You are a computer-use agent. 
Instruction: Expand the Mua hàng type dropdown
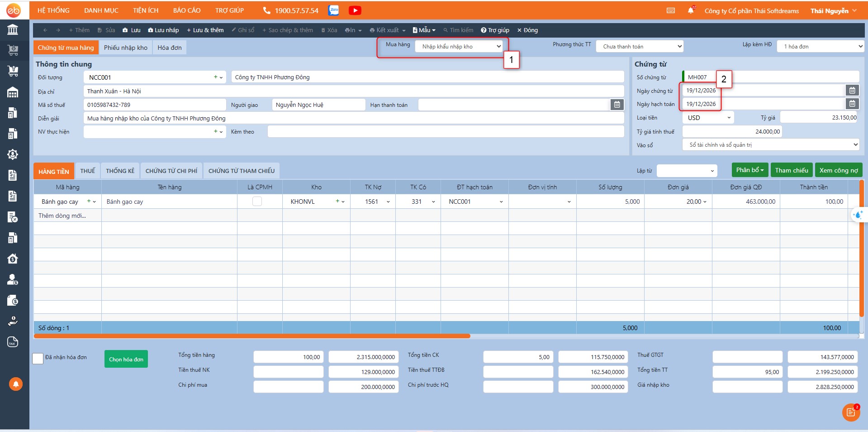pyautogui.click(x=459, y=47)
